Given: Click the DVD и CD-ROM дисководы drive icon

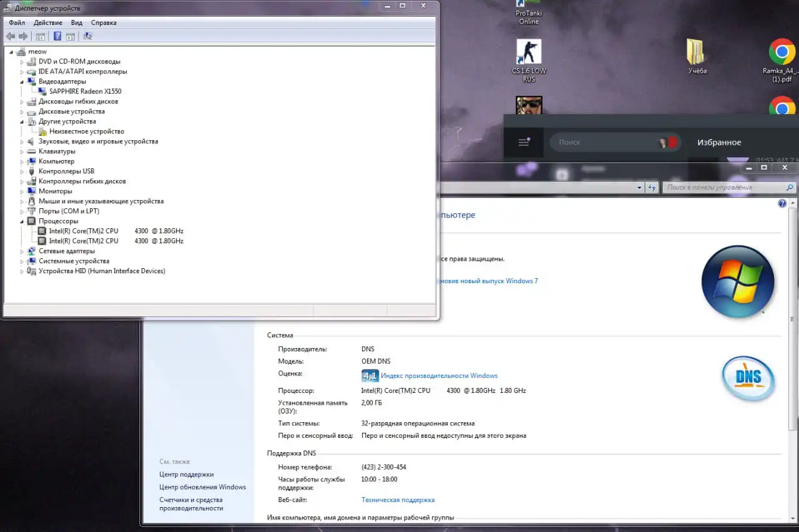Looking at the screenshot, I should (x=32, y=62).
